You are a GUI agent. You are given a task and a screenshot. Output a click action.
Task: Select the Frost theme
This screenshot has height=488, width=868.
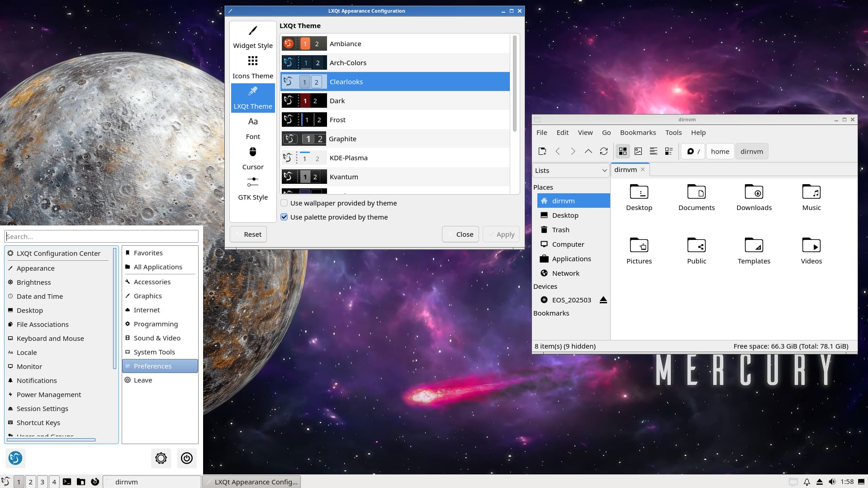(395, 120)
